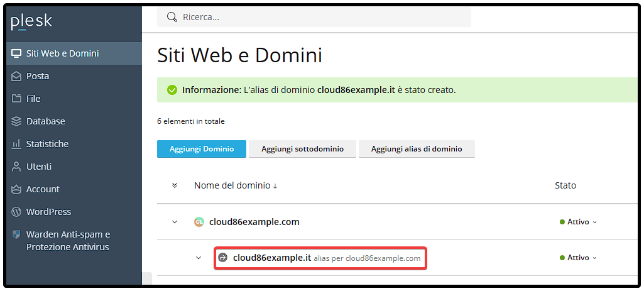Click the Stato column header
This screenshot has width=644, height=291.
pos(565,185)
